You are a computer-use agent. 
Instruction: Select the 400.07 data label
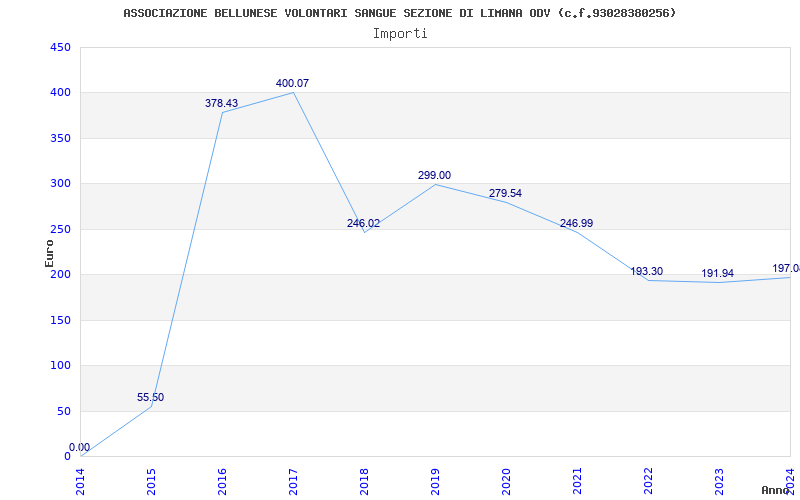(x=292, y=83)
